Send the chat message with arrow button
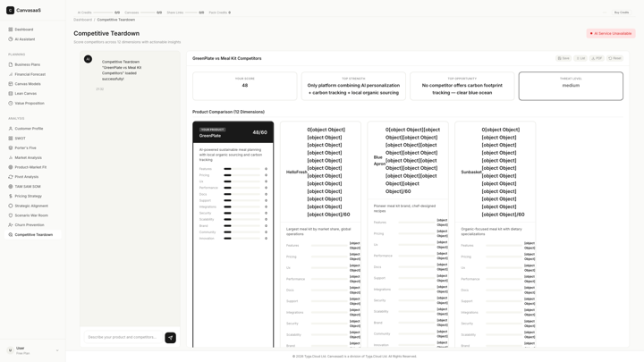The width and height of the screenshot is (644, 362). [171, 337]
